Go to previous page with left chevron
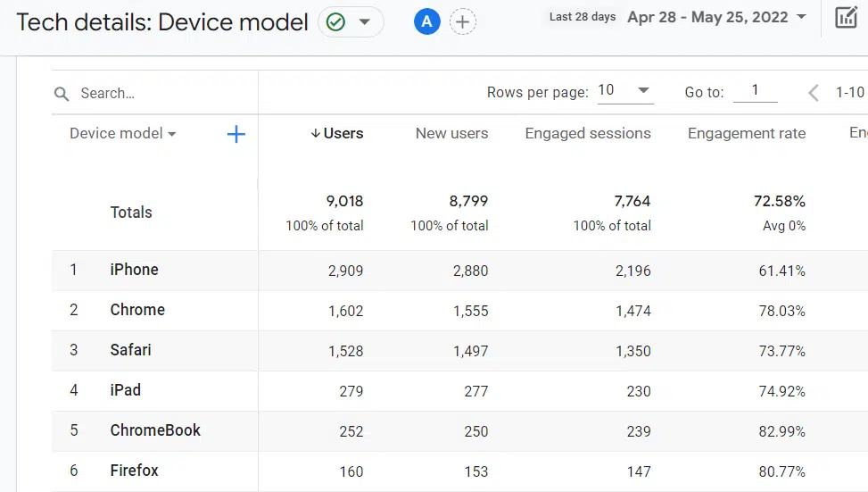The width and height of the screenshot is (868, 492). (x=813, y=92)
